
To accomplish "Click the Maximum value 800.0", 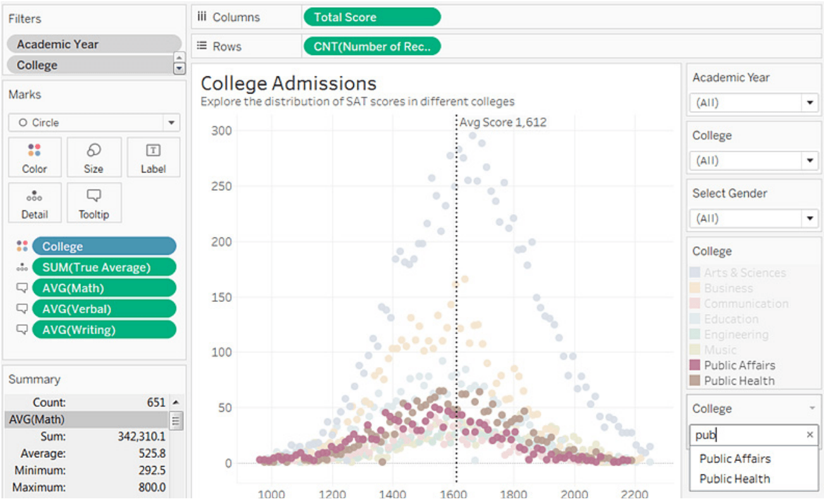I will (152, 488).
